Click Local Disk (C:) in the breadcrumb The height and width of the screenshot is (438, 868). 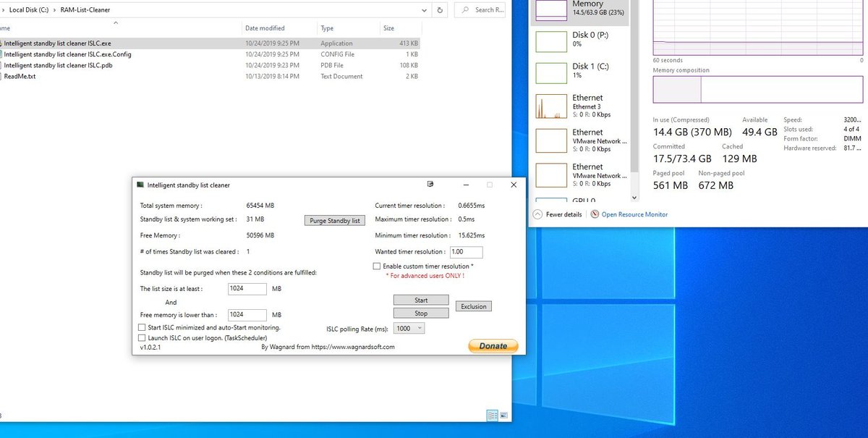pos(27,10)
